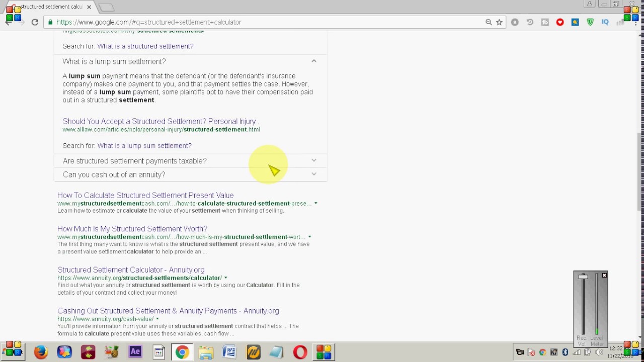
Task: Close the recording level meter widget
Action: (x=604, y=276)
